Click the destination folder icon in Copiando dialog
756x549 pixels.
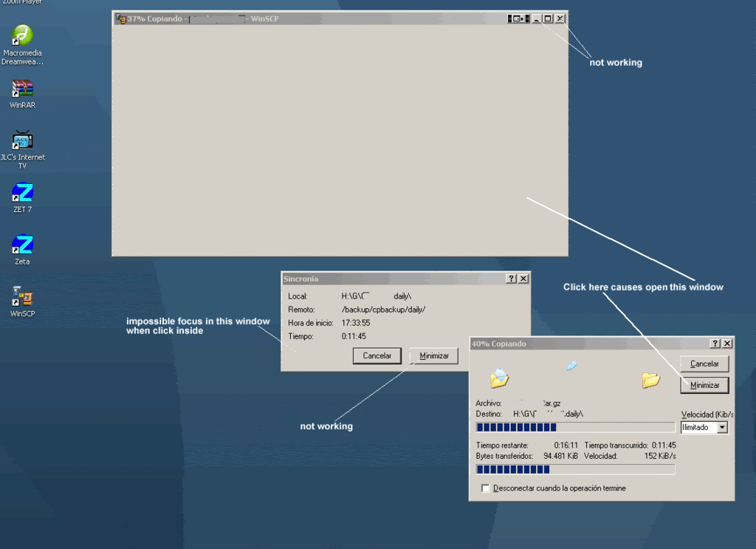pos(650,380)
